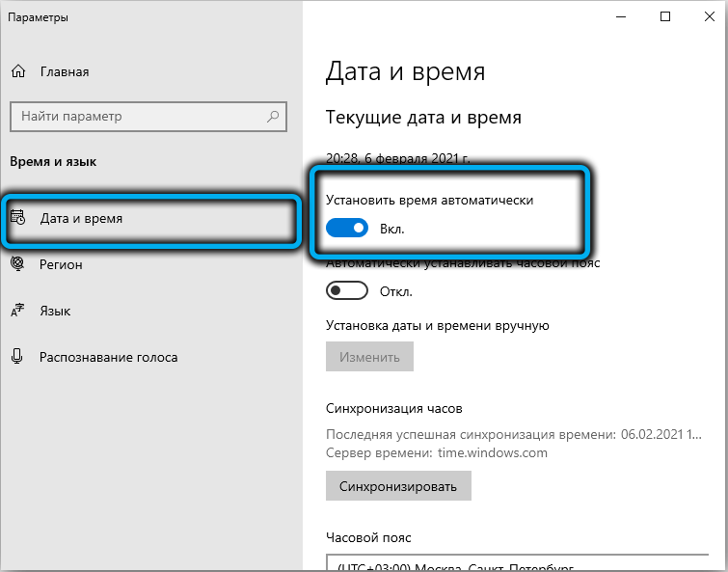Maximize the Settings window
The width and height of the screenshot is (728, 572).
[x=665, y=16]
